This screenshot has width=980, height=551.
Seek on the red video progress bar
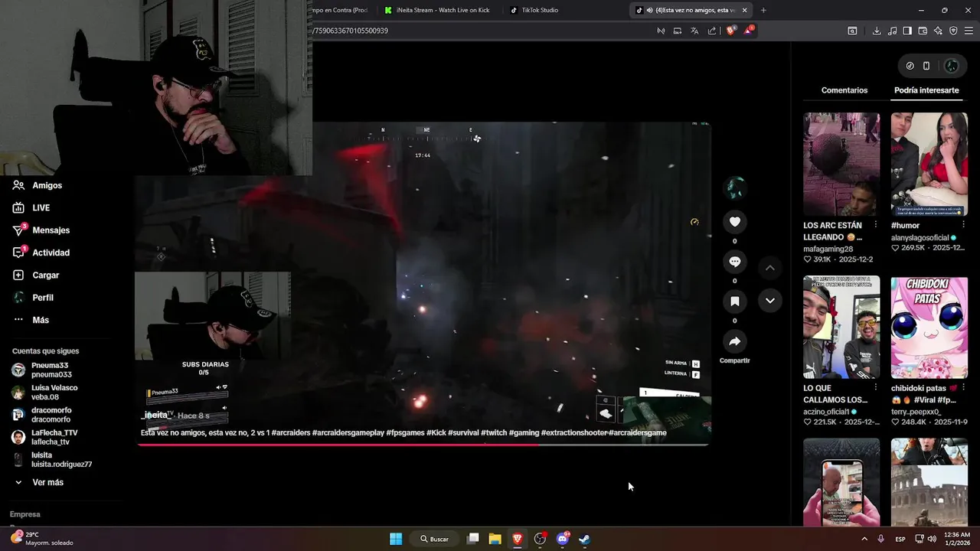tap(423, 445)
